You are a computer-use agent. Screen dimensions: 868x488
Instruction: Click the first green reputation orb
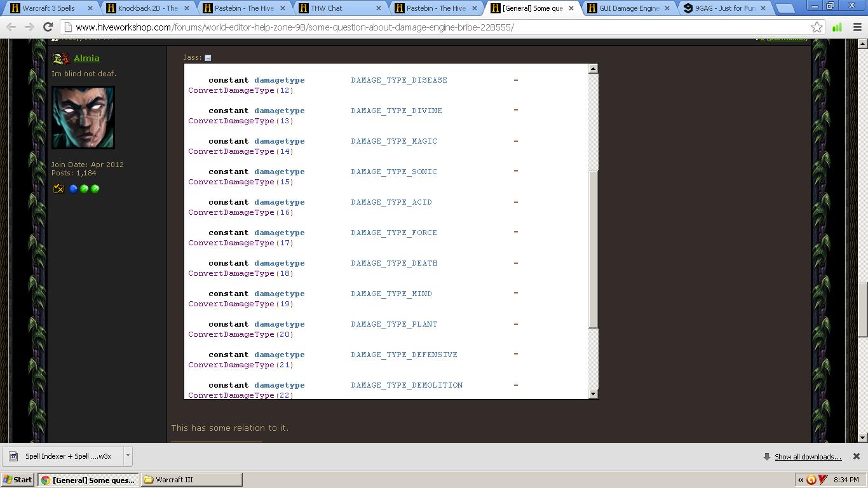tap(84, 189)
